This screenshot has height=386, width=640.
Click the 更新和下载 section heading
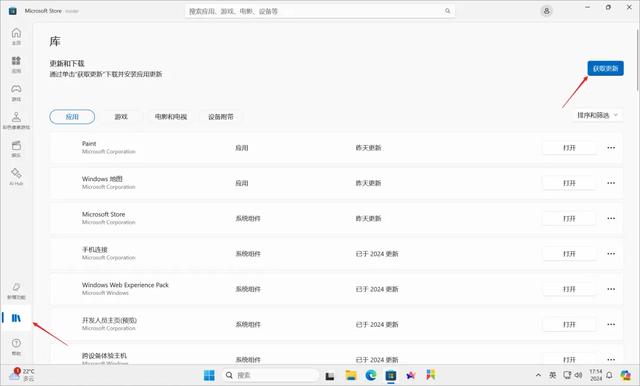67,64
